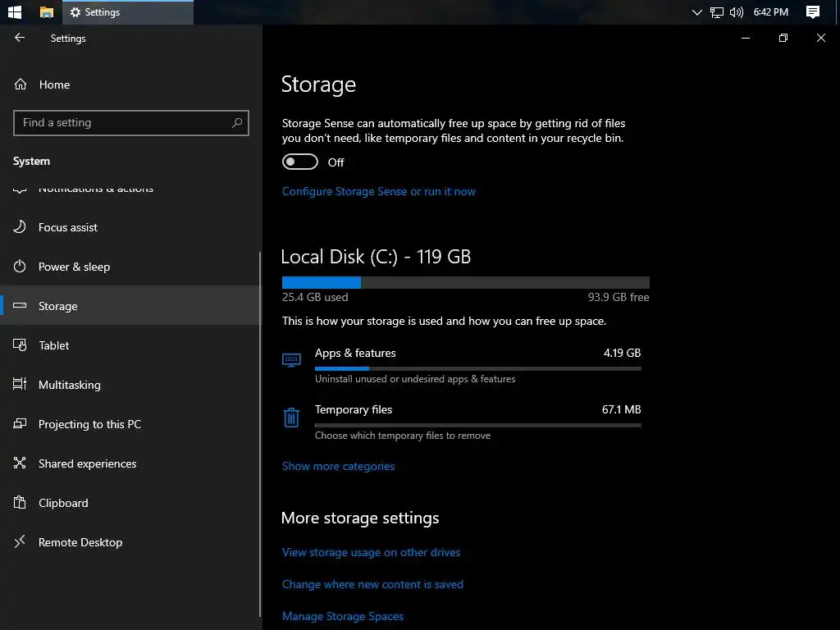Viewport: 840px width, 630px height.
Task: Open Projecting to this PC settings
Action: [x=130, y=424]
